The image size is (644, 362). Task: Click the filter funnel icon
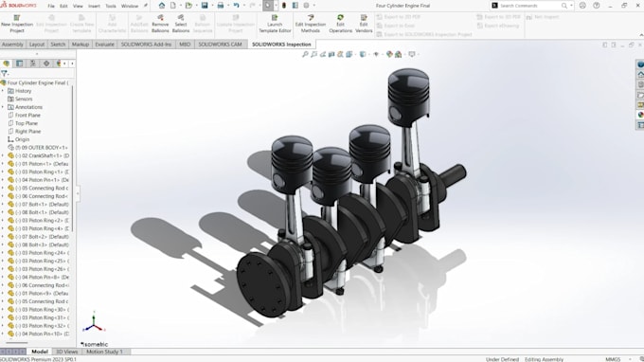click(4, 74)
